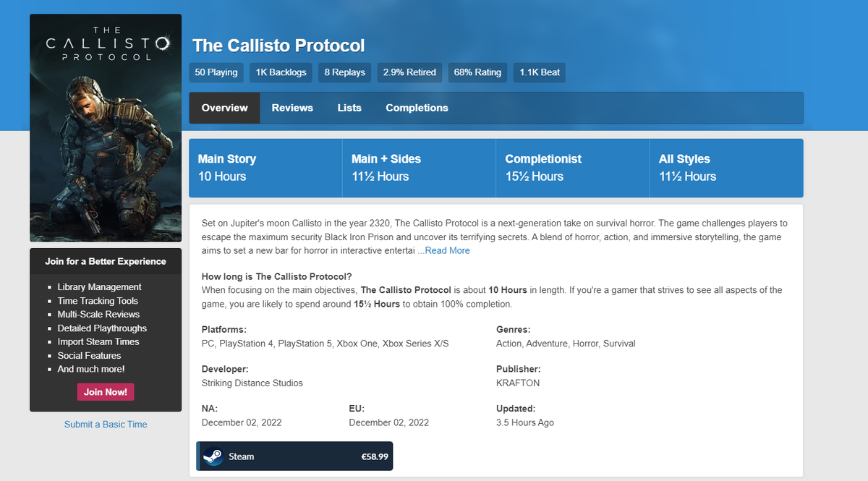Image resolution: width=868 pixels, height=481 pixels.
Task: Open Submit a Basic Time link
Action: pyautogui.click(x=106, y=425)
